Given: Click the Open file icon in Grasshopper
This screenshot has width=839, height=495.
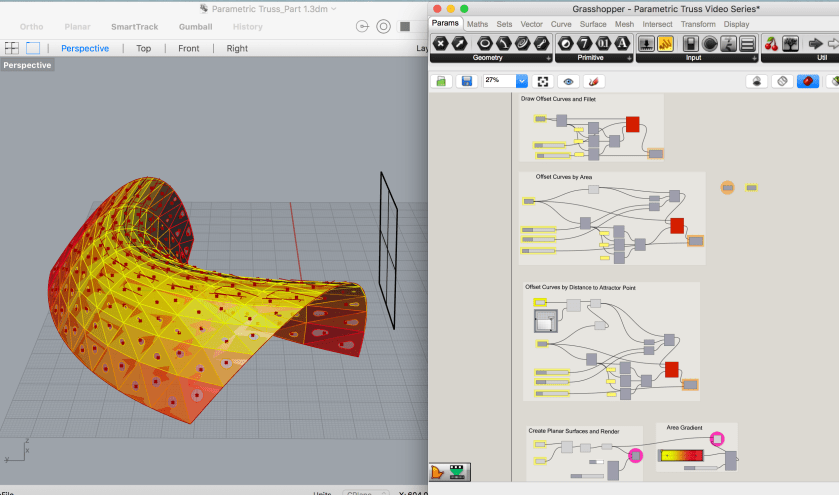Looking at the screenshot, I should [x=441, y=81].
